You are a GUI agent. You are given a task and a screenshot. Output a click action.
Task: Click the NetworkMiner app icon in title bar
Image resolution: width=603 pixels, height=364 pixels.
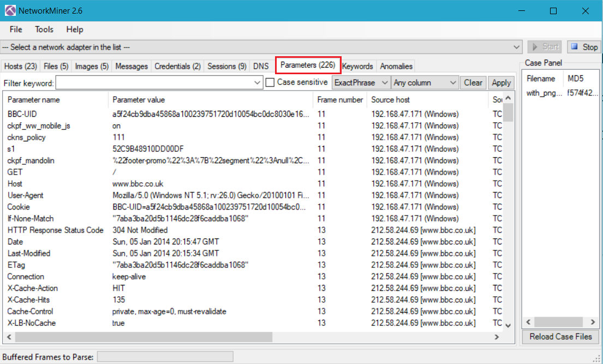click(10, 11)
